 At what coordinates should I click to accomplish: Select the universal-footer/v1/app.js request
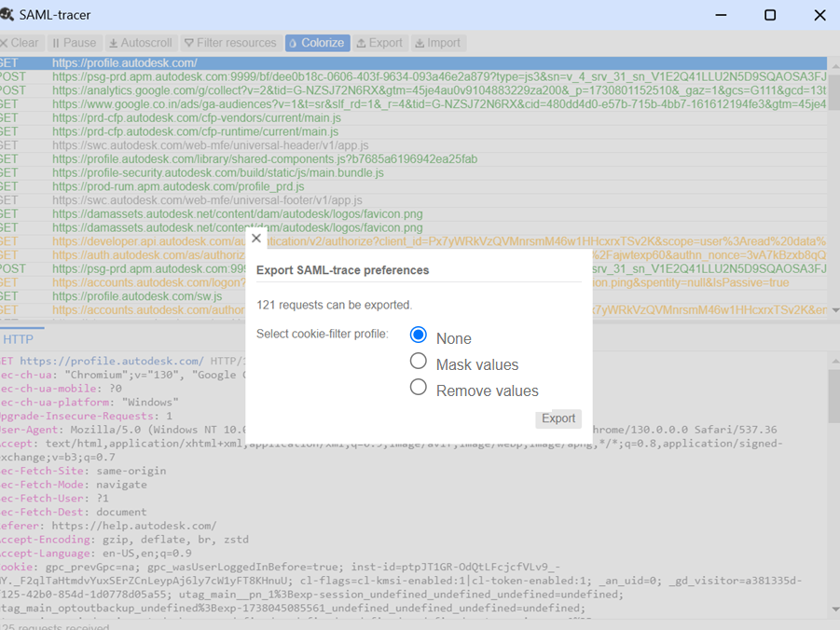(413, 200)
